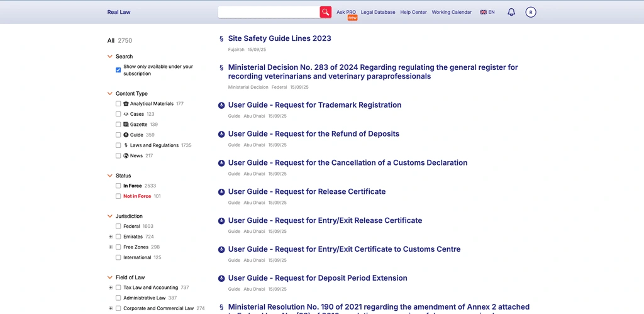Open User Guide - Cancellation of a Customs Declaration
The image size is (644, 314).
347,163
